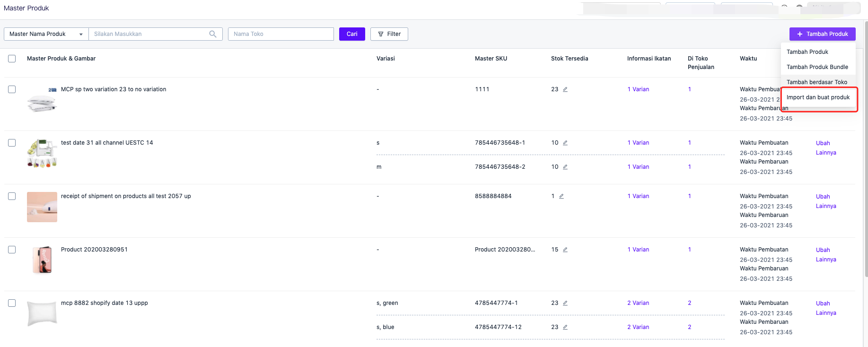Edit stock pencil for SKU 4785447774-1
Screen dimensions: 868x347
tap(565, 303)
